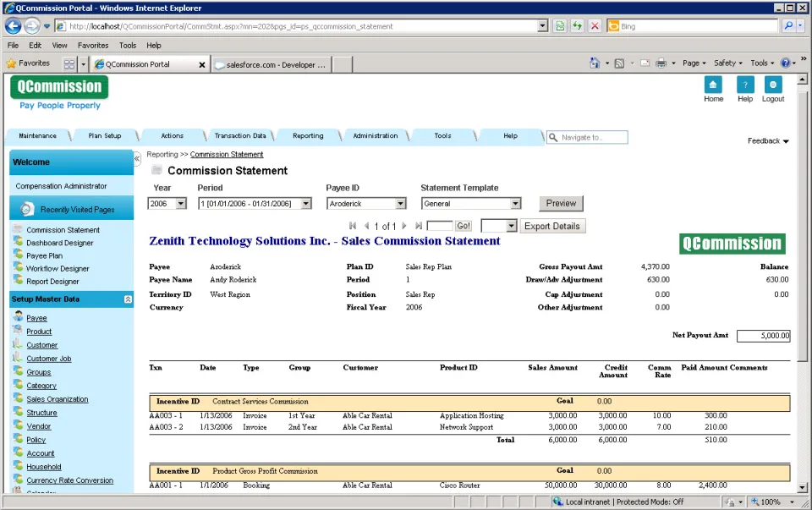Collapse the sidebar with the double-chevron icon
Viewport: 812px width, 510px height.
[137, 158]
